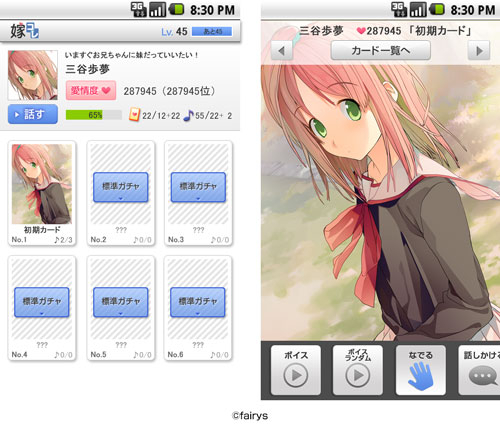The image size is (500, 425).
Task: Tap the signal bars icon in the left screen's status bar
Action: click(x=157, y=9)
